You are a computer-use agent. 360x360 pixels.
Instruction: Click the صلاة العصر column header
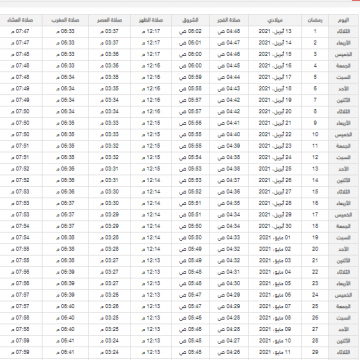point(110,20)
